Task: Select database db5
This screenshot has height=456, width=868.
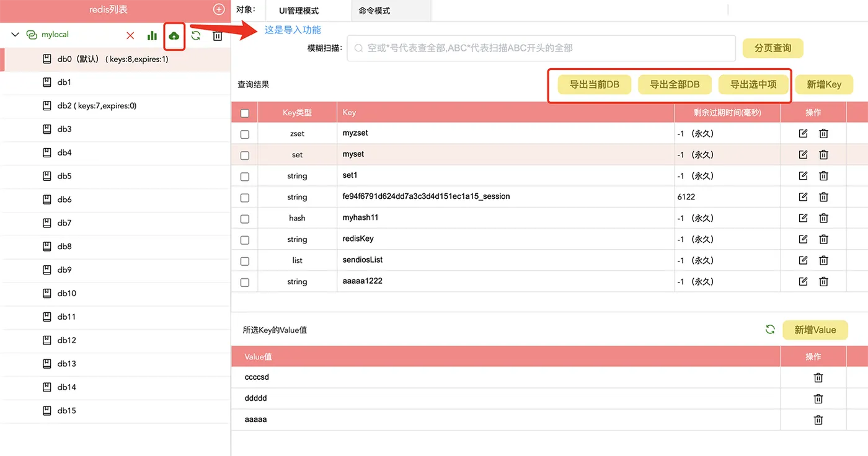Action: coord(115,177)
